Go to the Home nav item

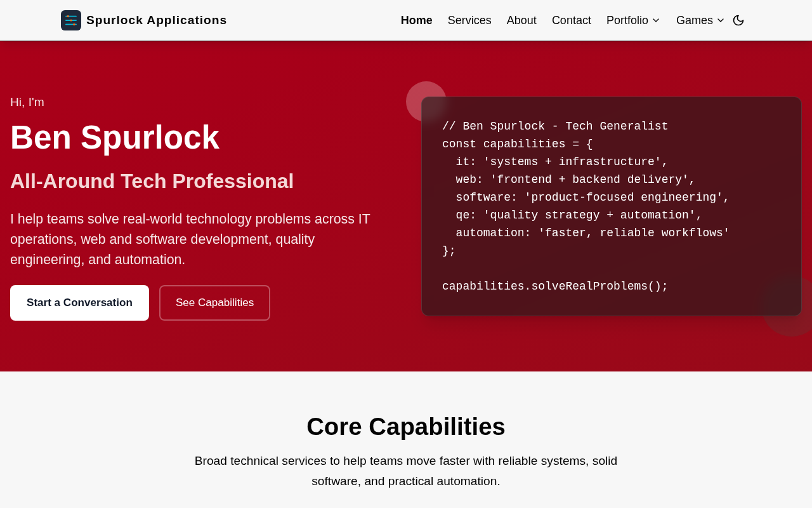[416, 20]
